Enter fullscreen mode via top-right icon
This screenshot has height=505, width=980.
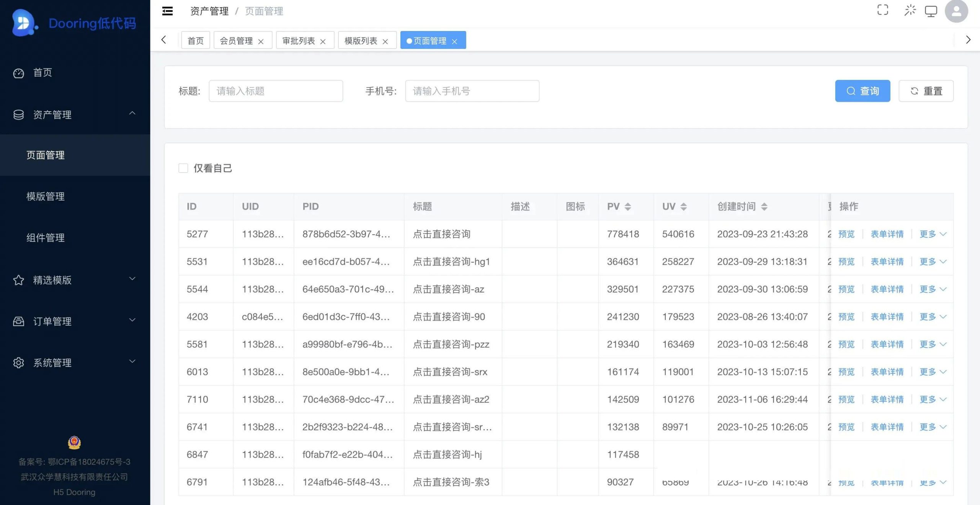(882, 10)
